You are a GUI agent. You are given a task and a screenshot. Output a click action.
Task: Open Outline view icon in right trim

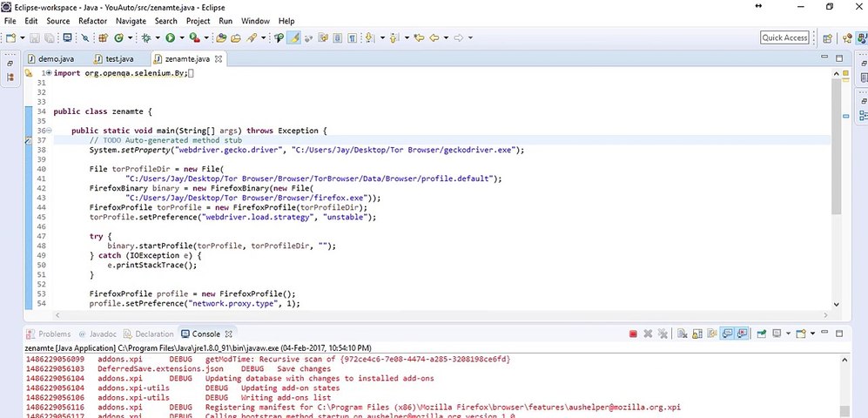863,115
